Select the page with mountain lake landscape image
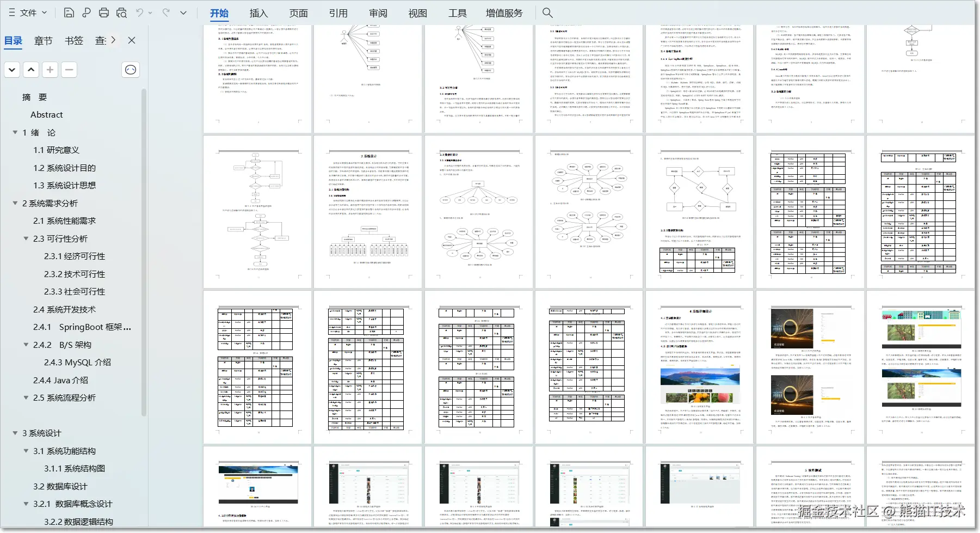The width and height of the screenshot is (980, 533). pyautogui.click(x=699, y=367)
